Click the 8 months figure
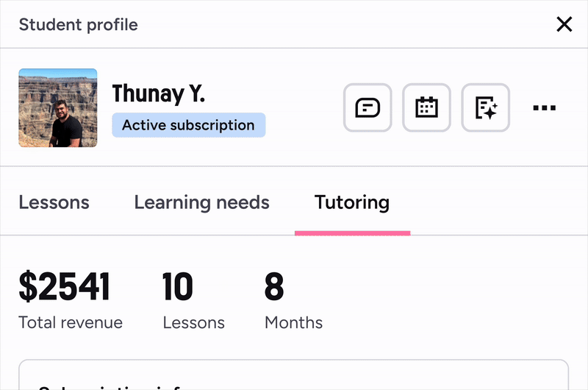Image resolution: width=588 pixels, height=390 pixels. [x=274, y=286]
